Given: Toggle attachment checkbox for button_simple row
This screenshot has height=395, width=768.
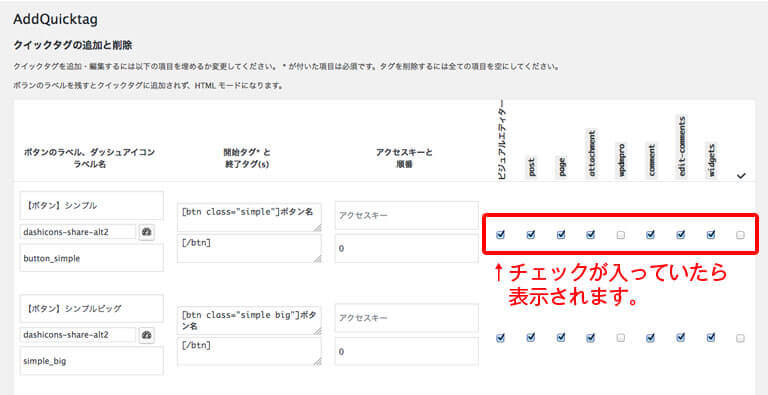Looking at the screenshot, I should [x=591, y=235].
